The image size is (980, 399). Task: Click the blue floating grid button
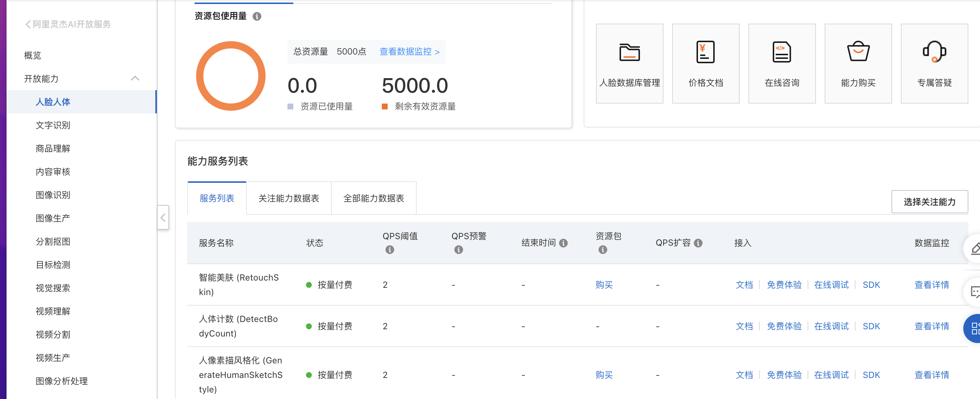point(973,328)
